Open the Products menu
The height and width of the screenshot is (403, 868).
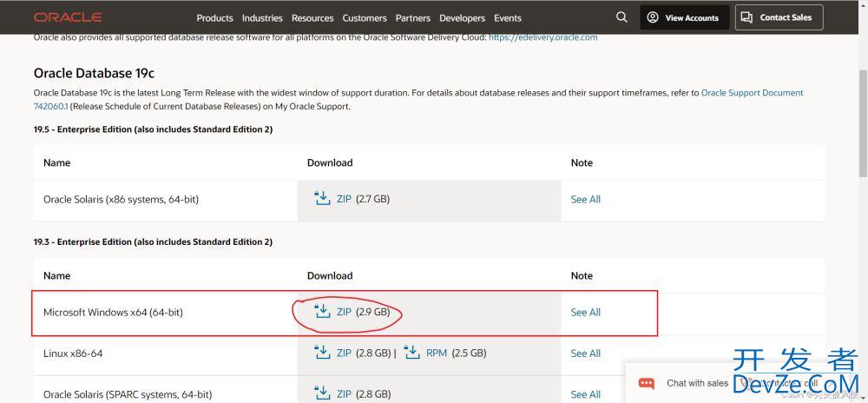tap(214, 17)
